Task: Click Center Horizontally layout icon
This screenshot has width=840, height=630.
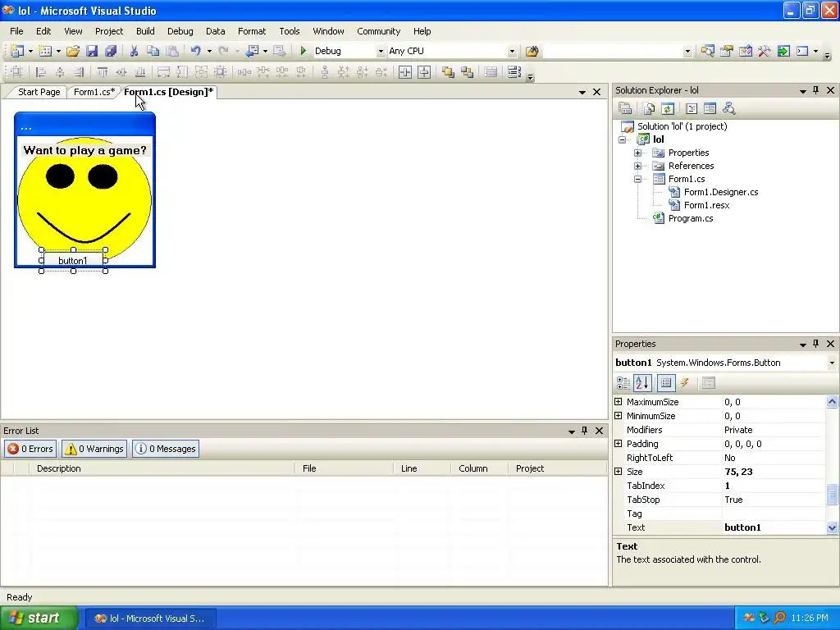Action: click(405, 72)
